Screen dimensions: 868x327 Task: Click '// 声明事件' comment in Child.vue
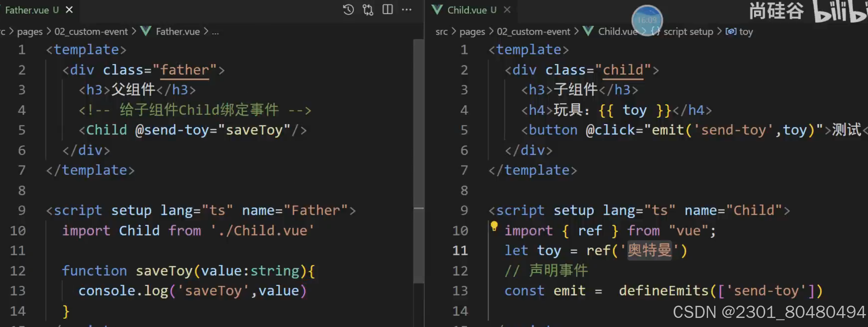coord(546,271)
